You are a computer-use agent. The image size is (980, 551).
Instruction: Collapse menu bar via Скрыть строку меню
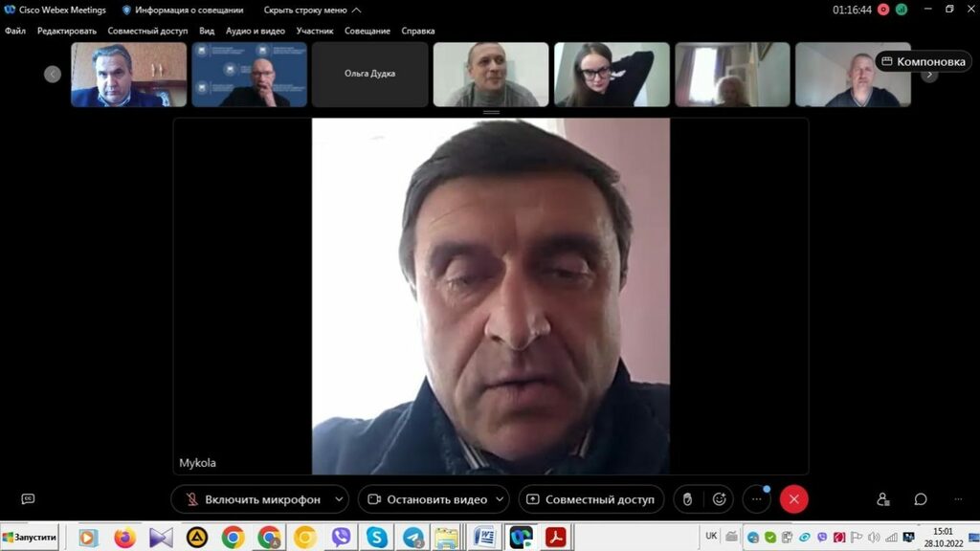coord(312,10)
